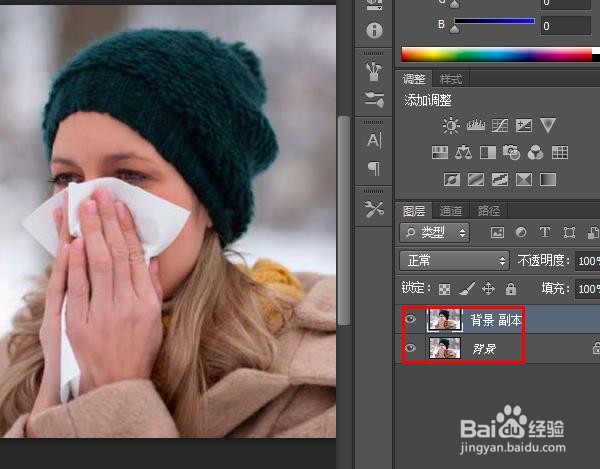
Task: Switch to the 路径 tab
Action: [x=489, y=211]
